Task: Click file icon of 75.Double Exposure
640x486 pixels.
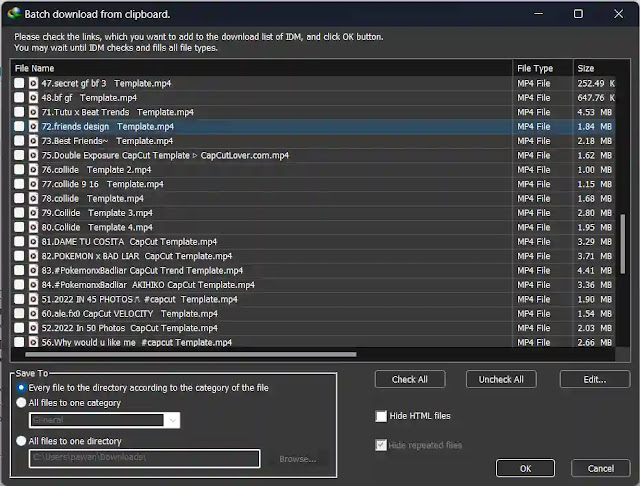Action: tap(33, 155)
